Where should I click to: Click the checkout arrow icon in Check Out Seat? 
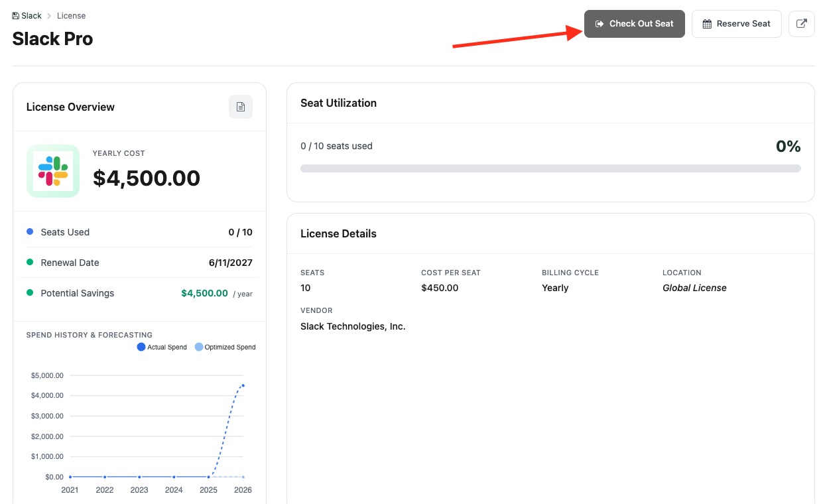600,24
